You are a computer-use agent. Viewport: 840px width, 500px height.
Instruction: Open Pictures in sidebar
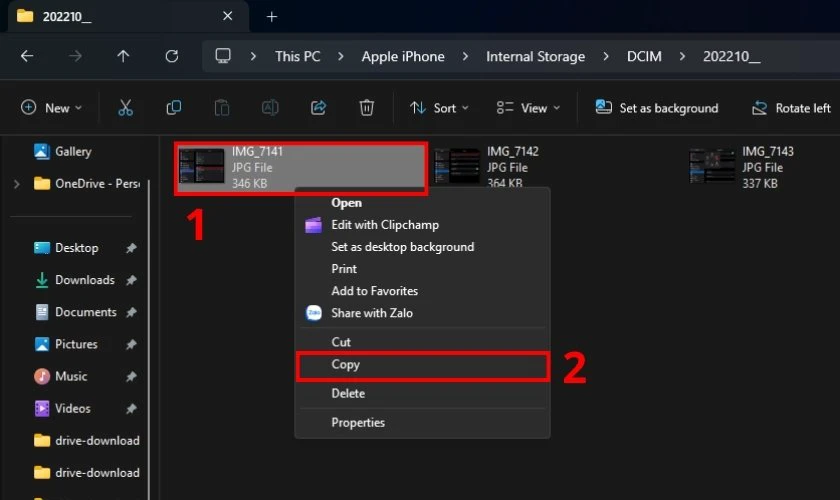(66, 344)
